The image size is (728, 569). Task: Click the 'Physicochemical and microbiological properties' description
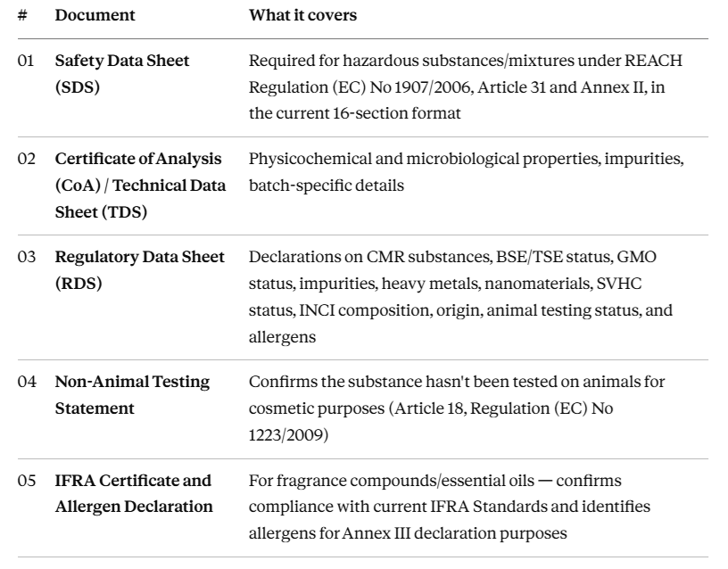pyautogui.click(x=466, y=172)
